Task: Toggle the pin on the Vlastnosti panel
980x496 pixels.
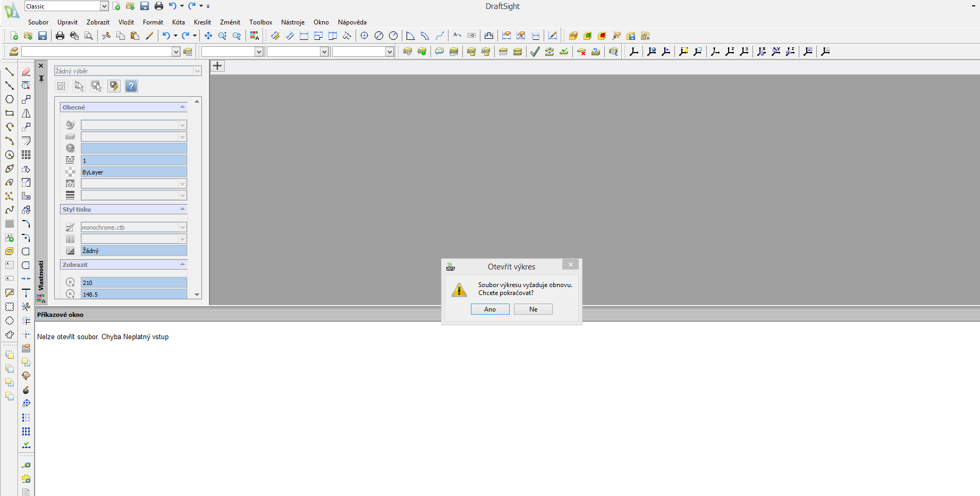Action: click(41, 79)
